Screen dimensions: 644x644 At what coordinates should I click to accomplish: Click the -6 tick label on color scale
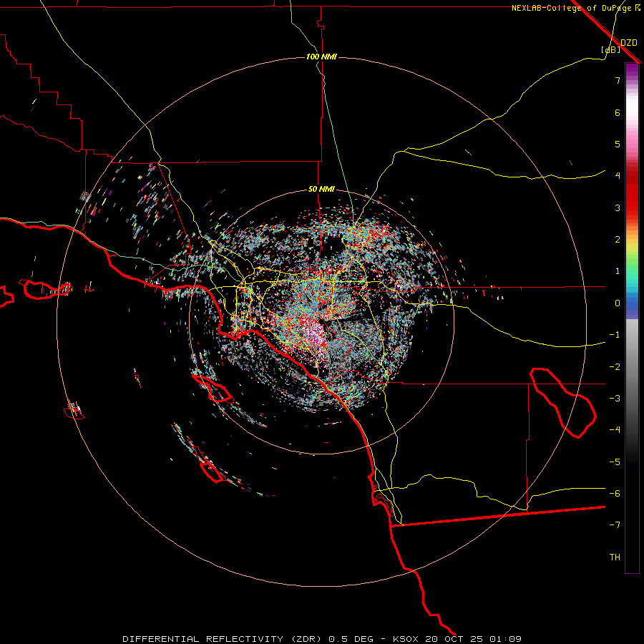(615, 494)
